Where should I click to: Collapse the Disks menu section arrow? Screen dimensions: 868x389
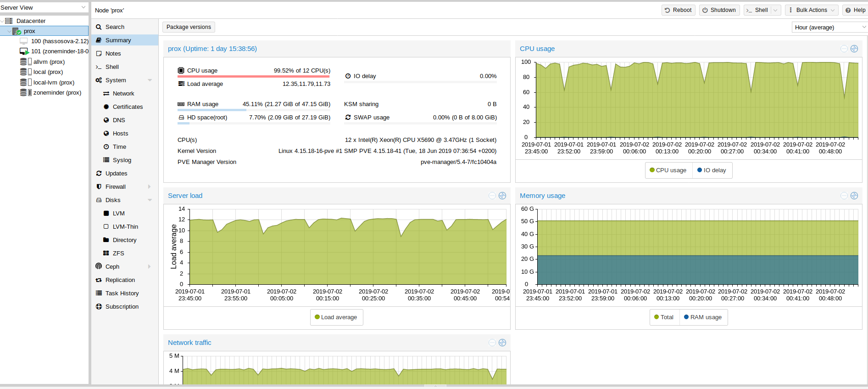pyautogui.click(x=150, y=200)
